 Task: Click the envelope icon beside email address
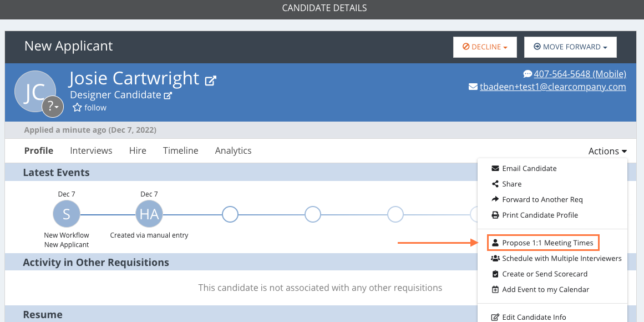(x=473, y=87)
